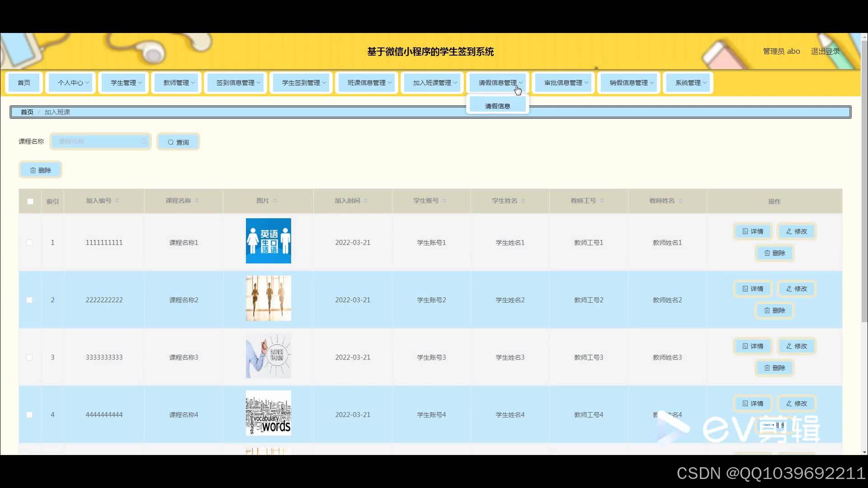
Task: Open 详情 for row 1
Action: 753,231
